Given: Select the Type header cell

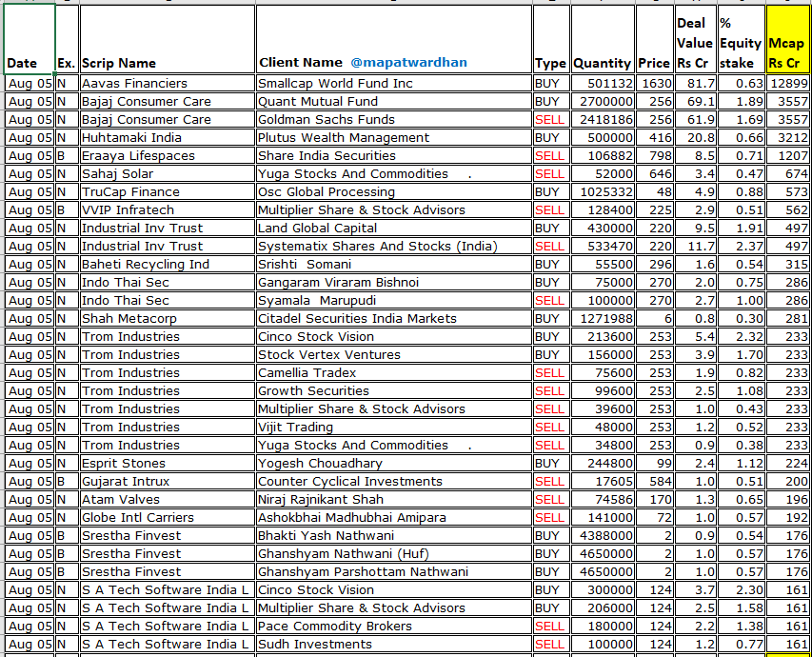Looking at the screenshot, I should pyautogui.click(x=551, y=39).
